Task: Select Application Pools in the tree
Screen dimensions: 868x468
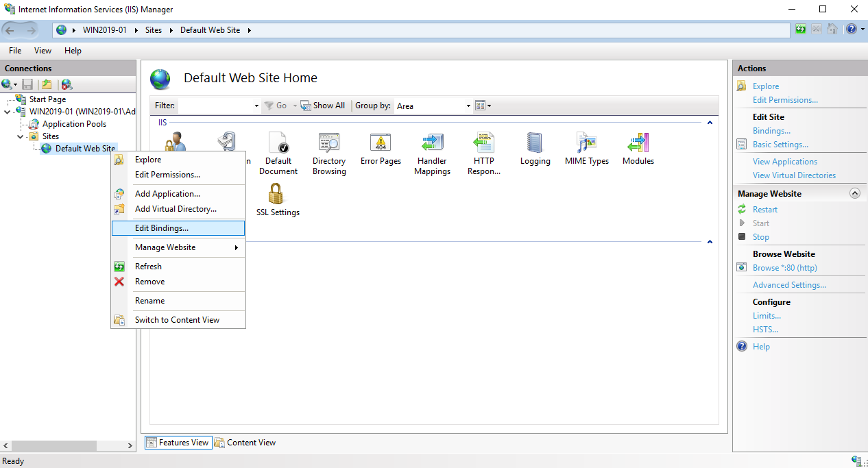Action: tap(74, 124)
